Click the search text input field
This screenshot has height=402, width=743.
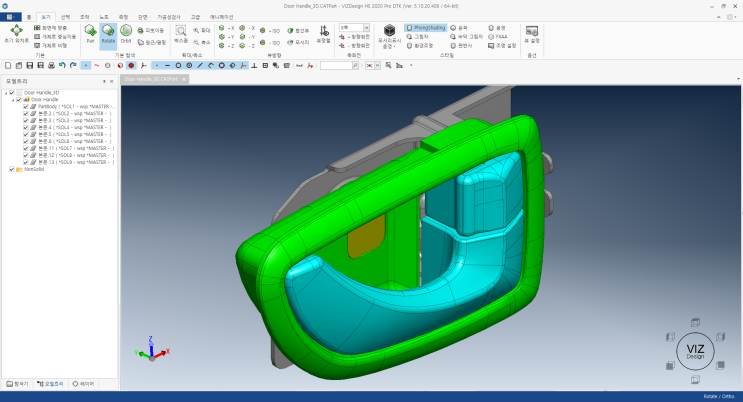[x=336, y=65]
